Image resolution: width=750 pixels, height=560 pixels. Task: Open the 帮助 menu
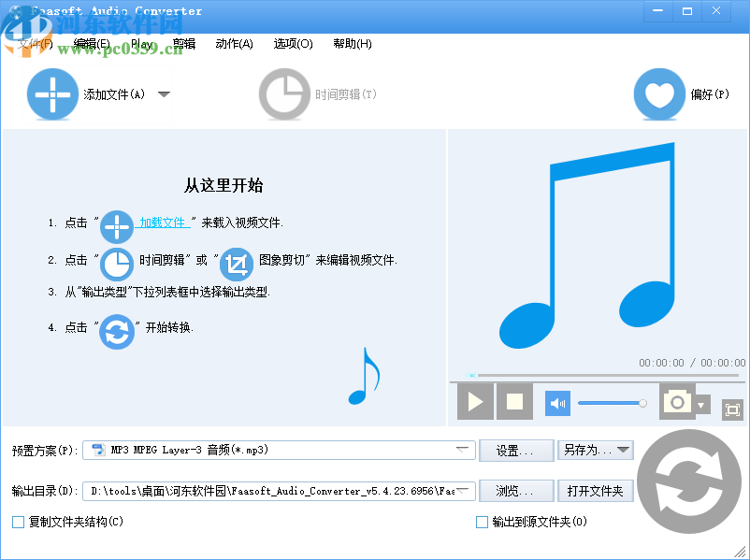(351, 44)
